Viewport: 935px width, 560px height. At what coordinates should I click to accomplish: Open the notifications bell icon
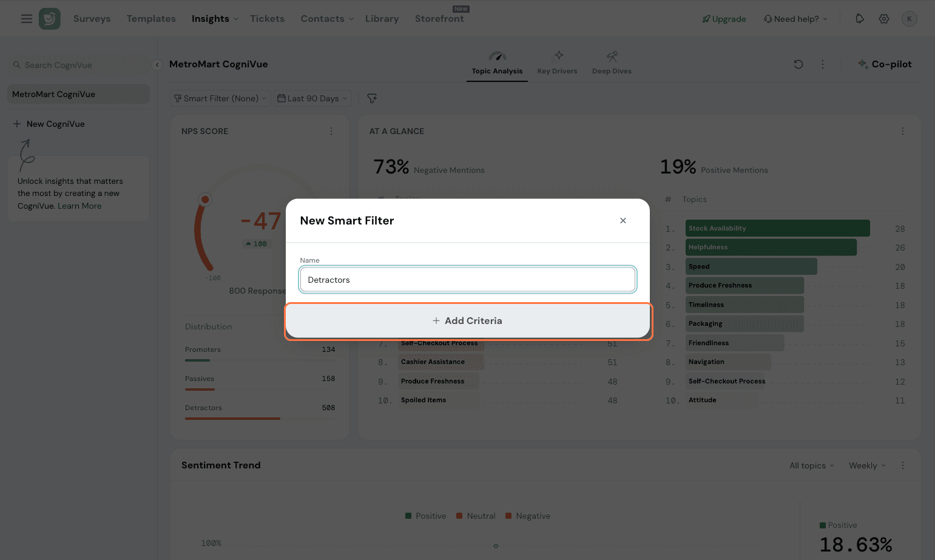(859, 19)
